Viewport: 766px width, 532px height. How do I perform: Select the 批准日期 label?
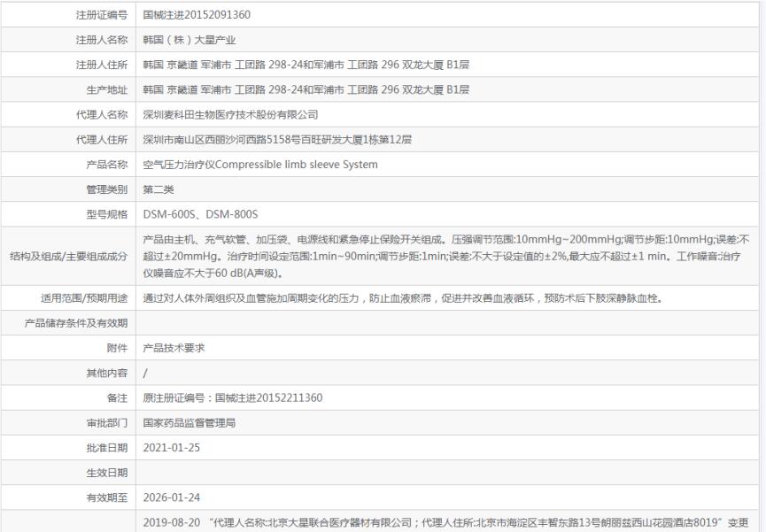tap(107, 448)
